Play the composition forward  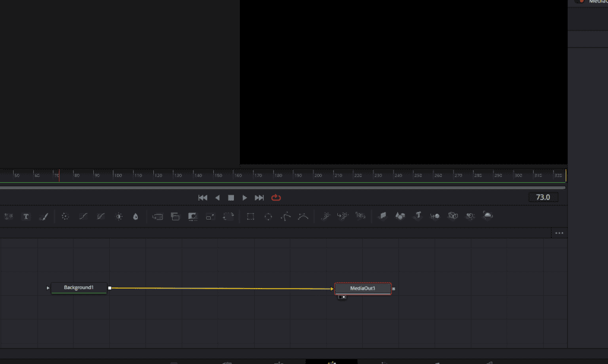point(245,198)
